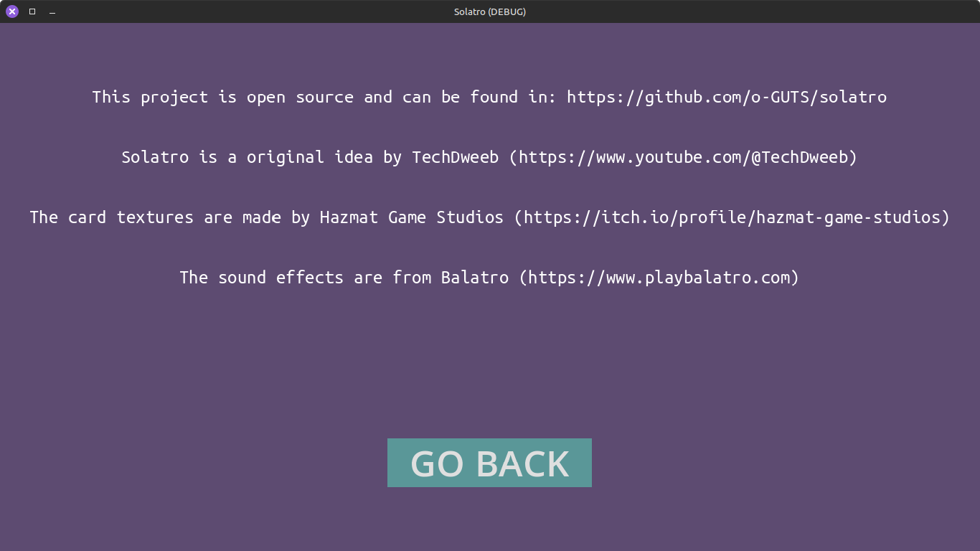Close the Solatro window
The height and width of the screenshot is (551, 980).
click(x=12, y=11)
